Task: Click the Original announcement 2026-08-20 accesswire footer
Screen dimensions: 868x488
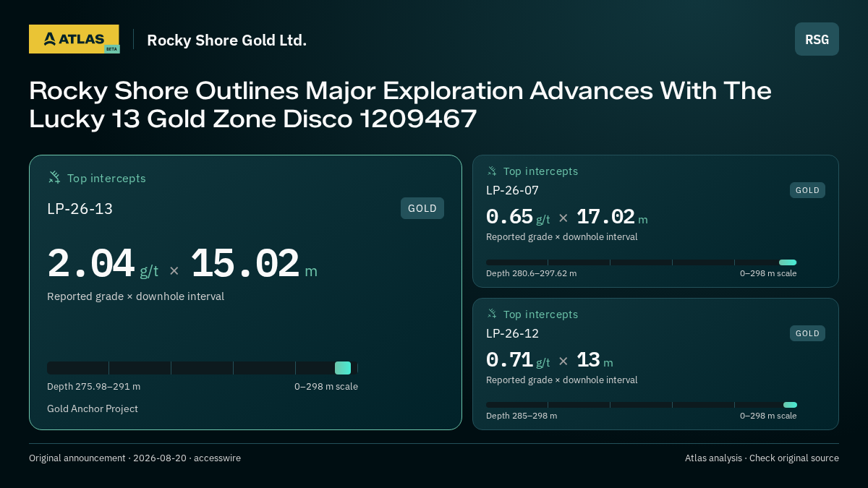Action: tap(135, 458)
